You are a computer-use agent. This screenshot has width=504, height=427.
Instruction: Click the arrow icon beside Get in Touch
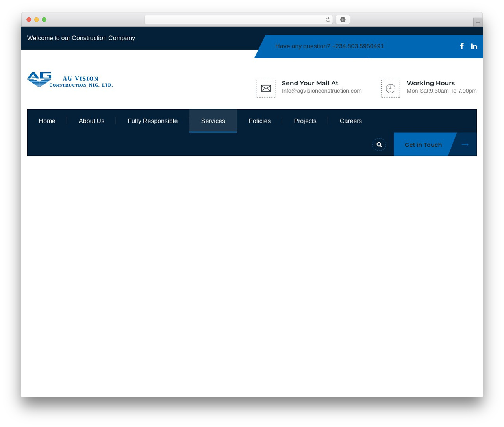click(x=465, y=145)
